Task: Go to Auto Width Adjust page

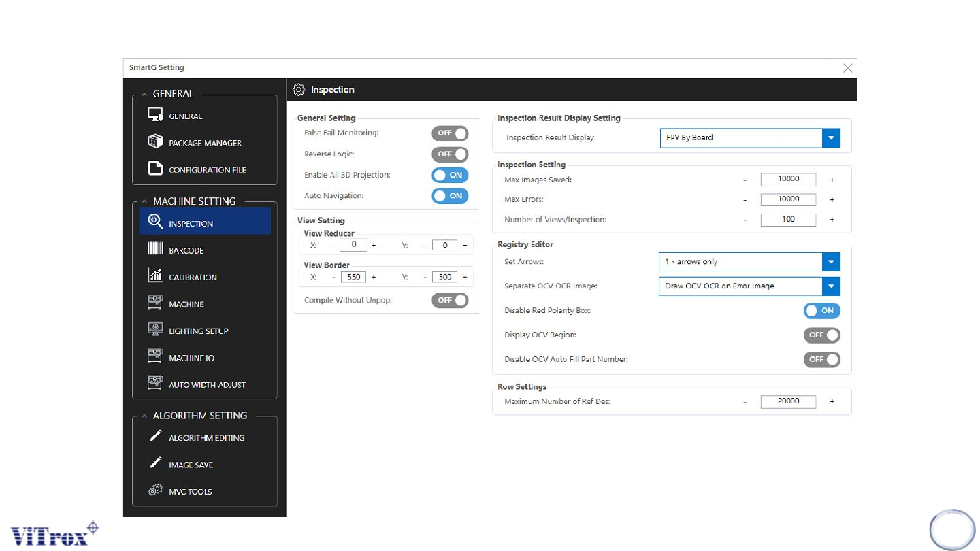Action: 207,384
